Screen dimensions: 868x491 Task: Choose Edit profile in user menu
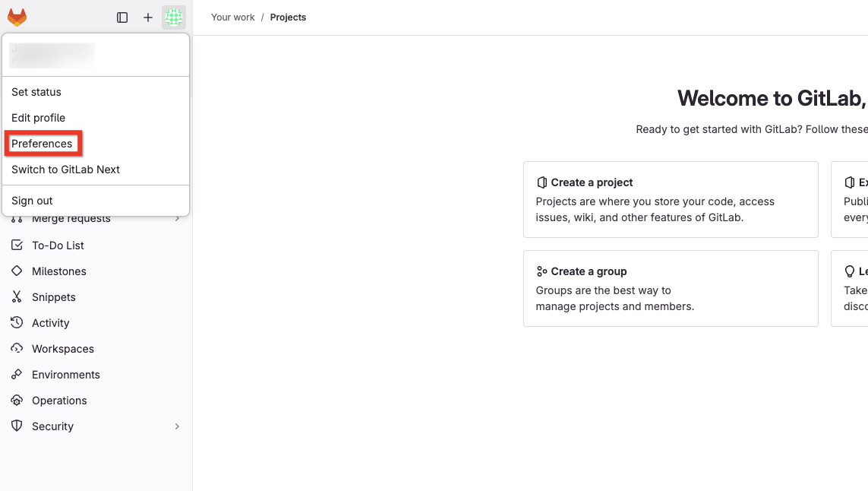tap(39, 118)
